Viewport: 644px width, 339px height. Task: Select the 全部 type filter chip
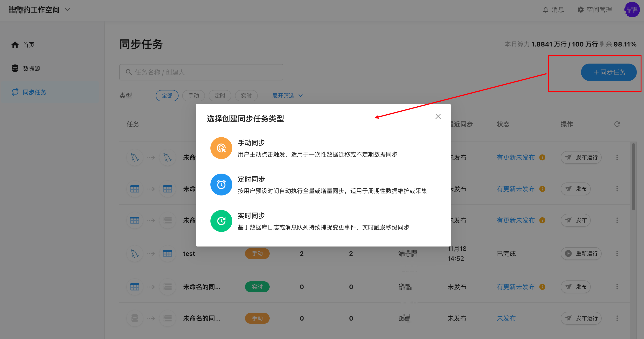pyautogui.click(x=167, y=95)
